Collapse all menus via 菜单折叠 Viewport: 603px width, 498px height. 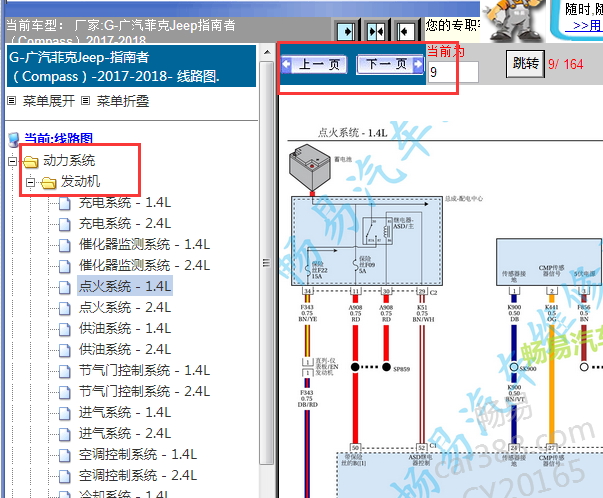click(123, 101)
